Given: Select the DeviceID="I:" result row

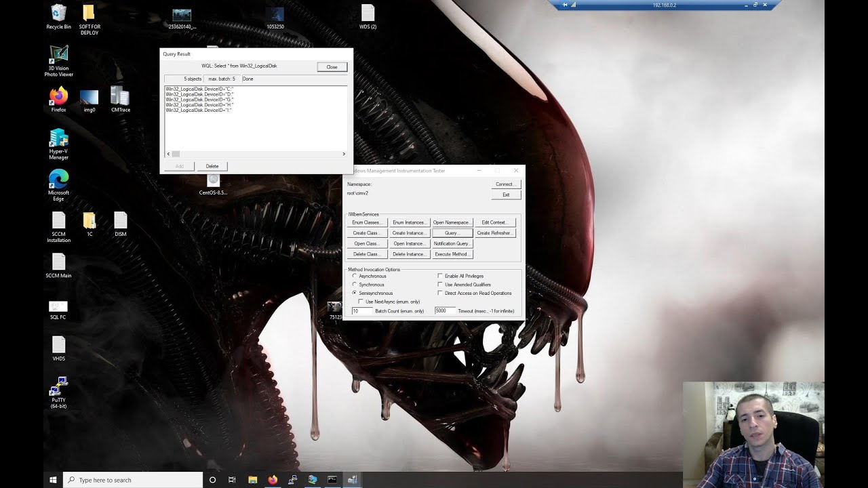Looking at the screenshot, I should pos(199,110).
